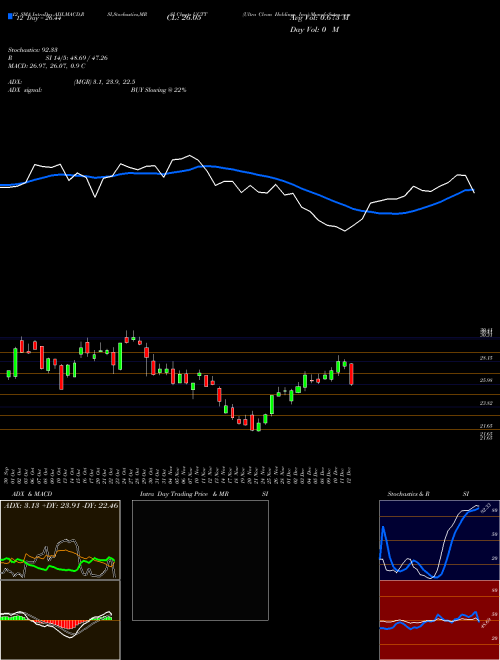Click the lowest green candlestick near 21.63

[x=258, y=427]
